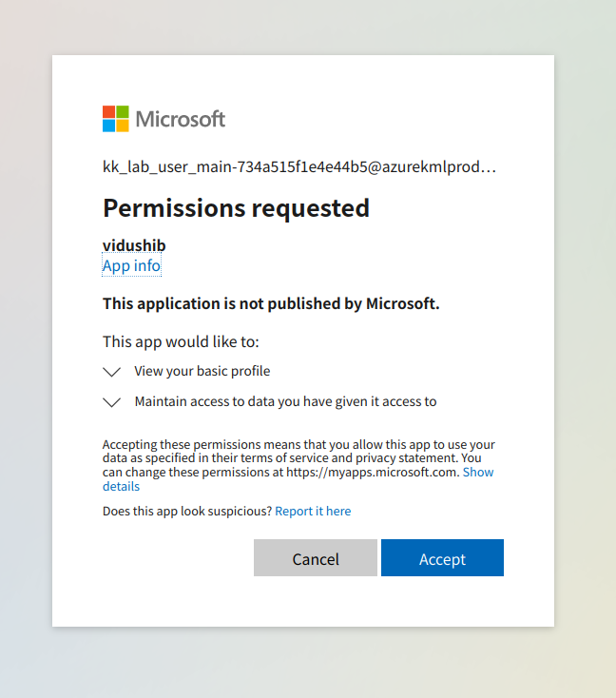The height and width of the screenshot is (698, 616).
Task: Click the Microsoft wordmark text
Action: coord(181,119)
